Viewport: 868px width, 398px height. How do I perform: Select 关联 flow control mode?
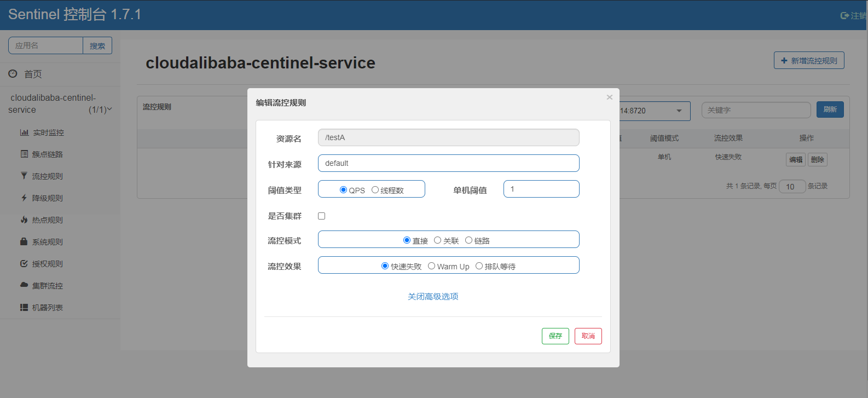point(437,240)
